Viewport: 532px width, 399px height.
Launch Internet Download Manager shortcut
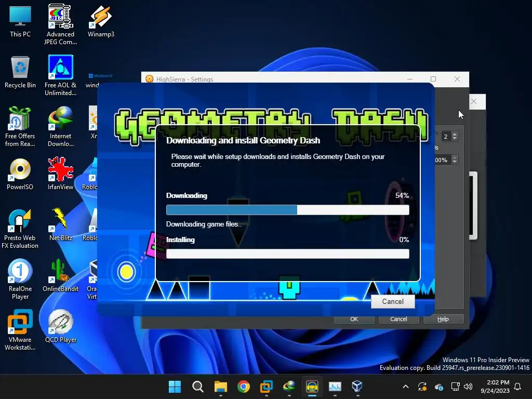(x=60, y=127)
